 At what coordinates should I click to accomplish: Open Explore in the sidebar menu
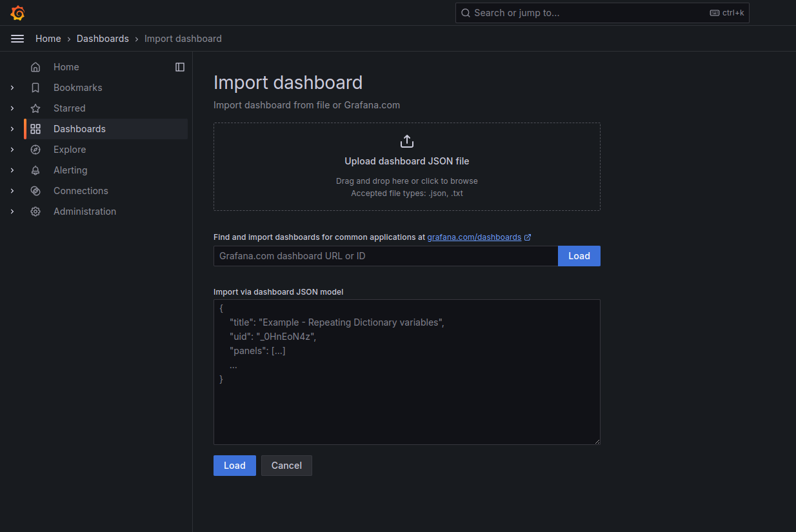(70, 150)
